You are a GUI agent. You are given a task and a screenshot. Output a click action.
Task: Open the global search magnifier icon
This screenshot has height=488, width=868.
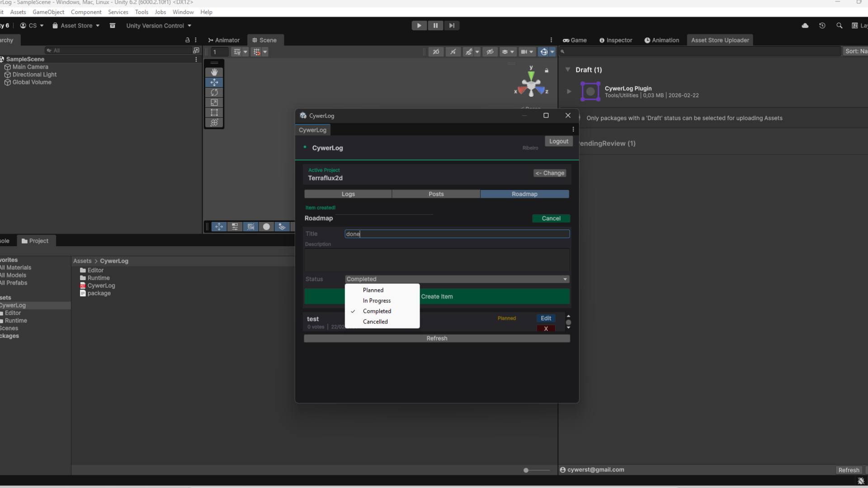point(840,26)
